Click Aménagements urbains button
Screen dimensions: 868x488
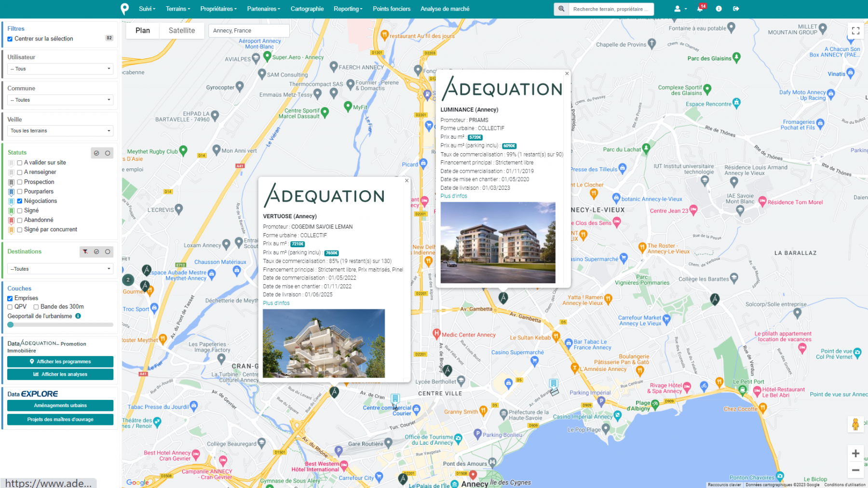pyautogui.click(x=60, y=406)
